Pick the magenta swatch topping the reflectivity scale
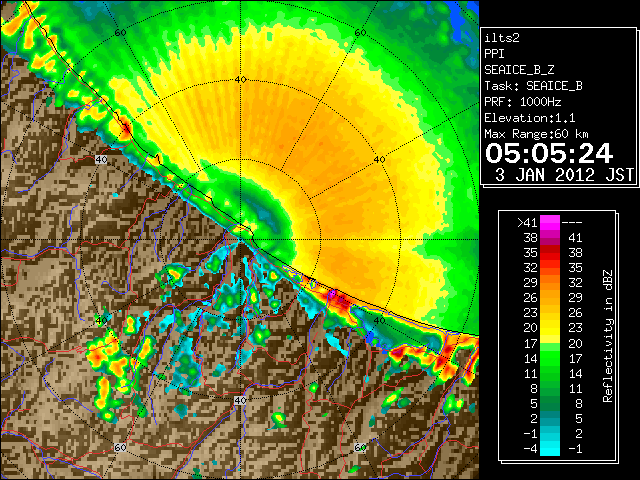Screen dimensions: 640x480 click(x=550, y=222)
